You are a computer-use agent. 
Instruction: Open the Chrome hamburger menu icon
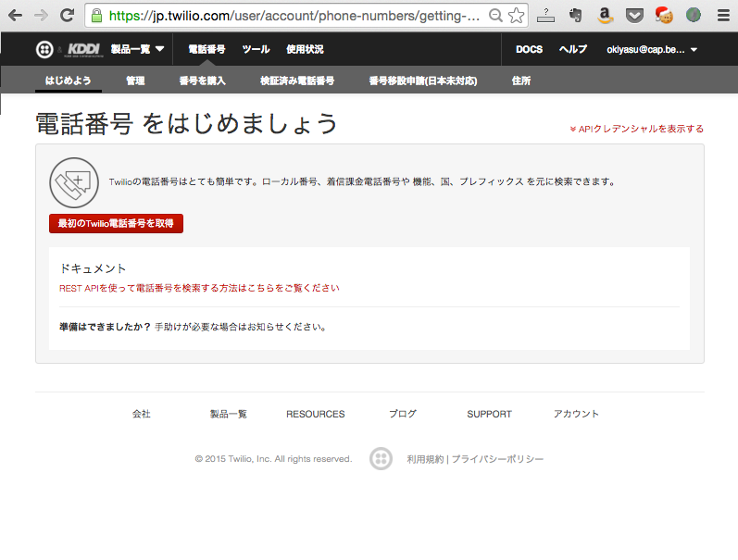coord(723,16)
